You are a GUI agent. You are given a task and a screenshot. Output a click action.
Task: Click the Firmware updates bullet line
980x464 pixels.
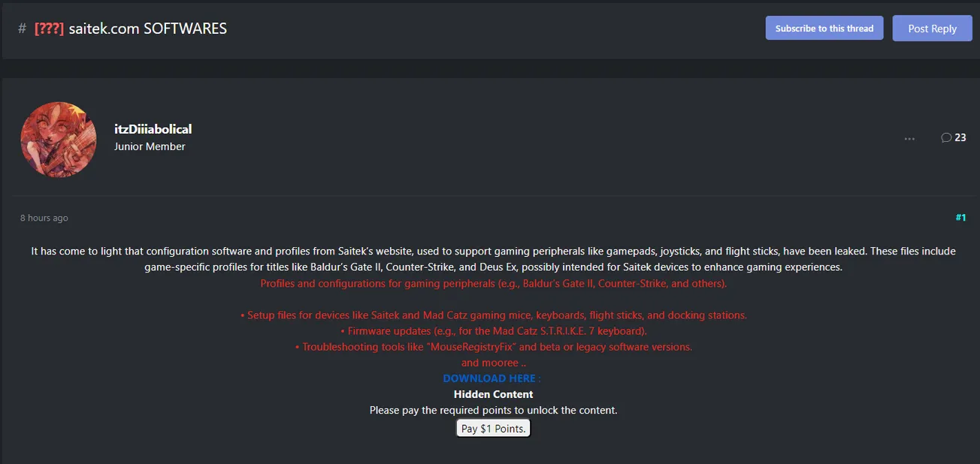[x=493, y=331]
